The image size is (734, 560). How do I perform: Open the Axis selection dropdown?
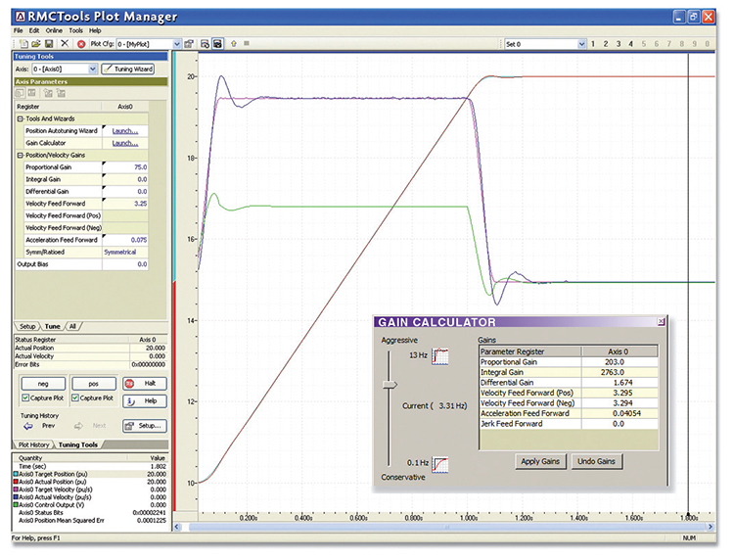[93, 70]
